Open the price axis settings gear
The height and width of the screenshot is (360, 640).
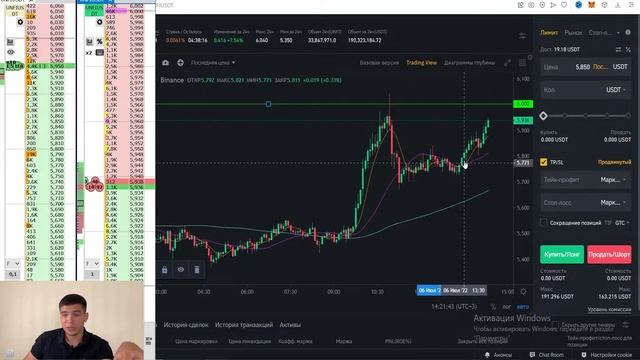523,291
